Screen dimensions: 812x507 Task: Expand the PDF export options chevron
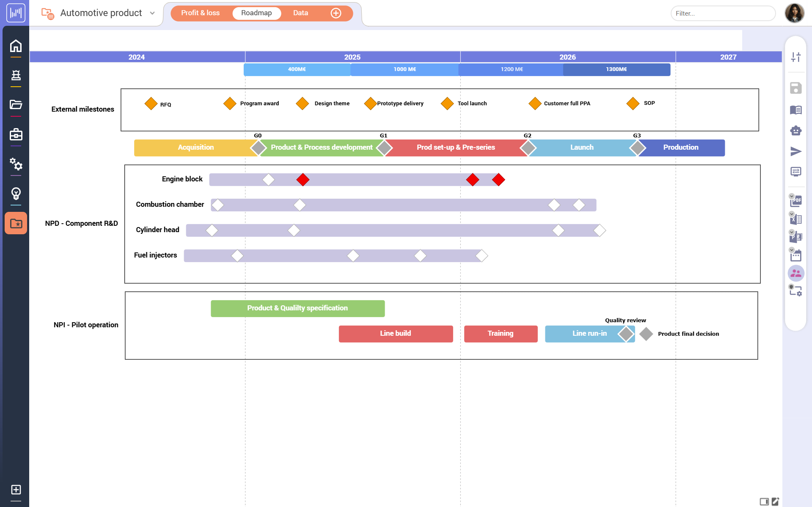point(792,196)
